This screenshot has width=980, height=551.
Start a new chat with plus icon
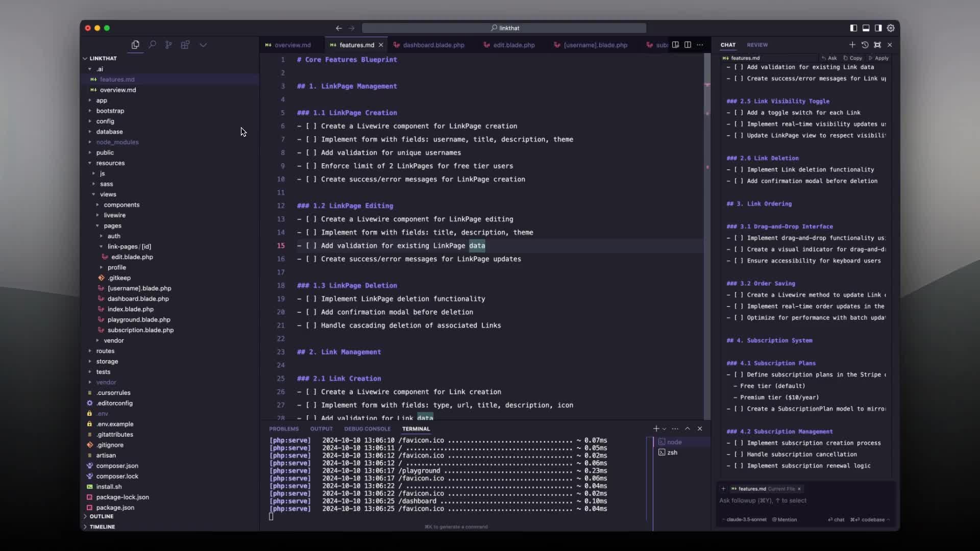click(x=852, y=45)
